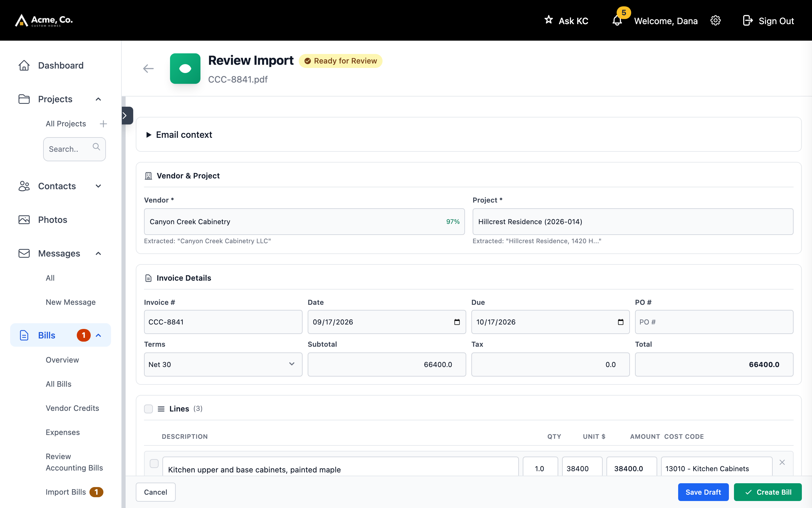Image resolution: width=812 pixels, height=508 pixels.
Task: Expand the Email context disclosure
Action: coord(179,135)
